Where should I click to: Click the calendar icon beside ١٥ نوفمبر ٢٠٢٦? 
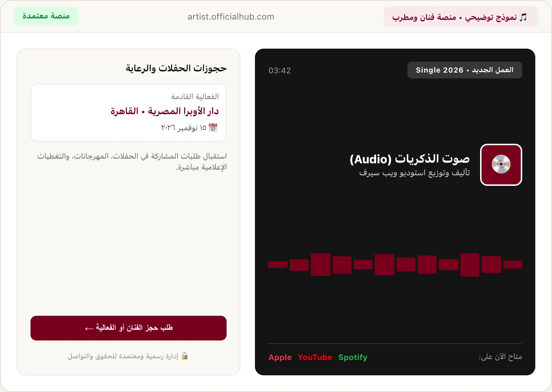[213, 128]
